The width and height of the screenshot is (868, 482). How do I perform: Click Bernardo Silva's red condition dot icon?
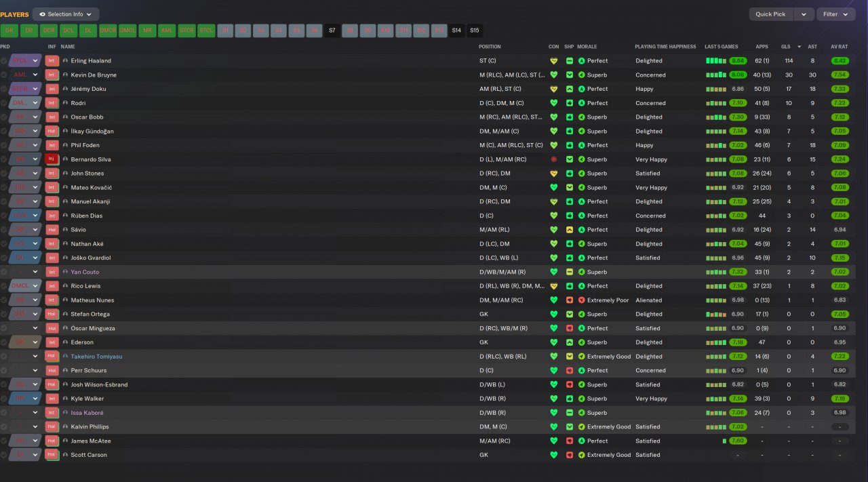pyautogui.click(x=554, y=159)
